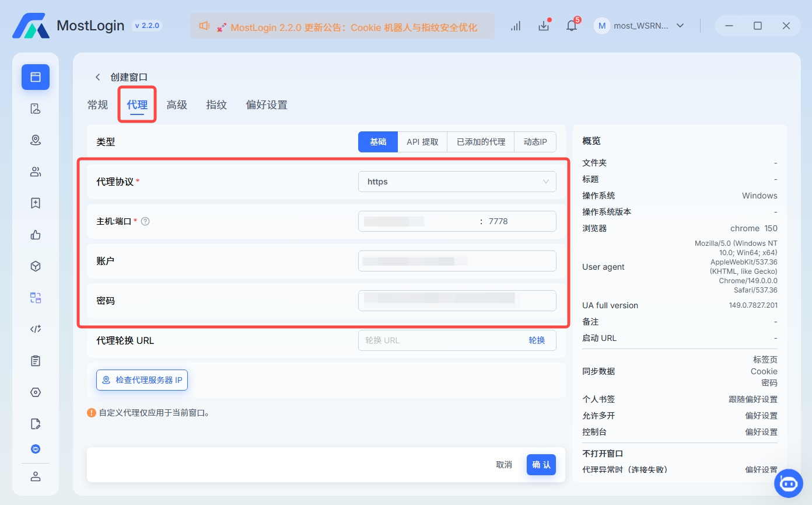Click the small blue round robot badge in sidebar
The height and width of the screenshot is (505, 812).
pyautogui.click(x=36, y=449)
